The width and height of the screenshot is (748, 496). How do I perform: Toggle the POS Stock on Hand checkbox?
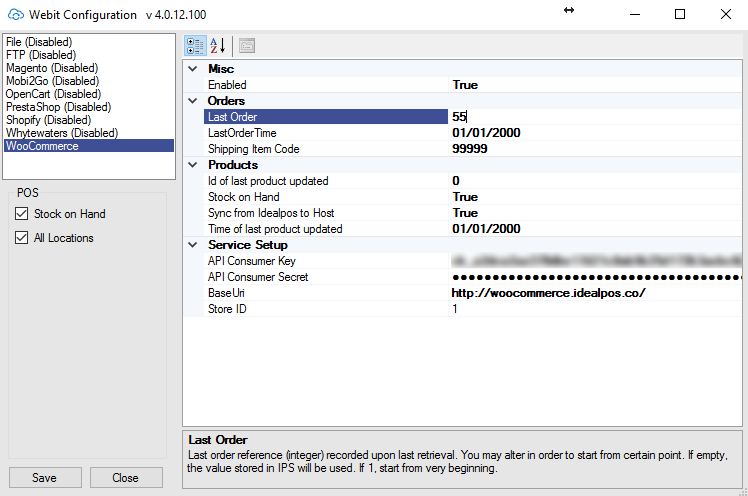pyautogui.click(x=21, y=214)
